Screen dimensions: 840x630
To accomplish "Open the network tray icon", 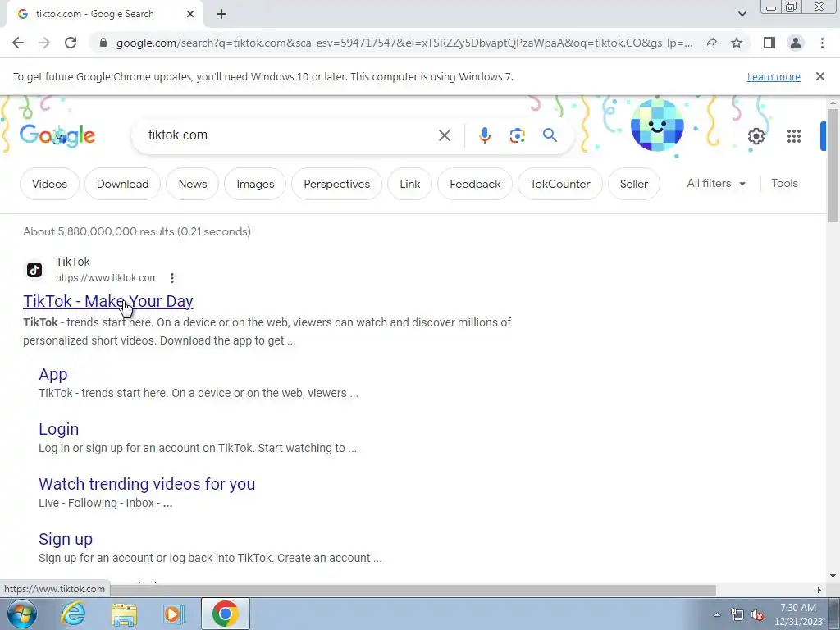I will (x=737, y=615).
